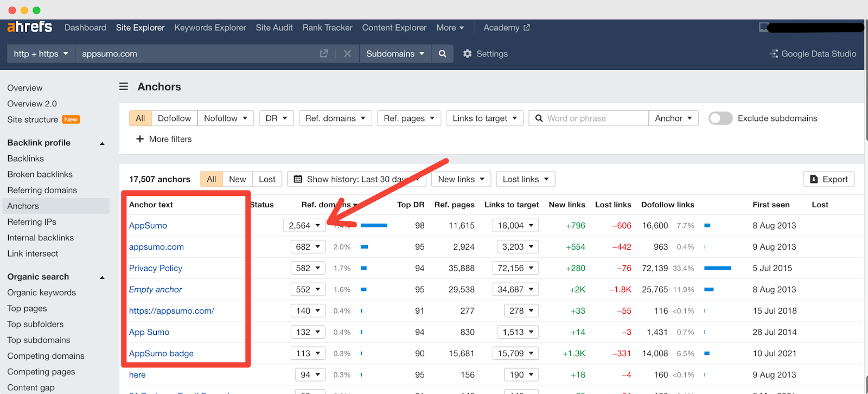Screen dimensions: 868x394
Task: Go to Referring domains in sidebar
Action: click(x=42, y=190)
